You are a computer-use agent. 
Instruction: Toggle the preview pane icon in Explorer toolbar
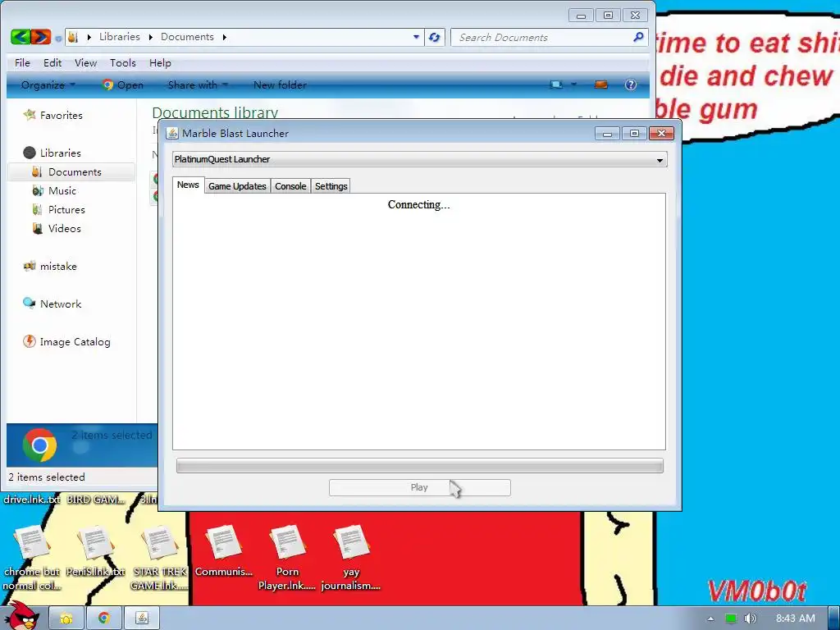coord(601,84)
